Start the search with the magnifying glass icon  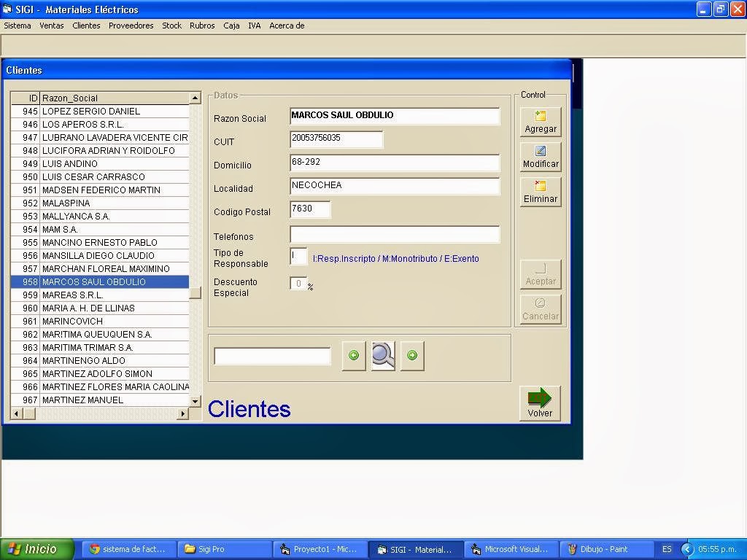pos(382,355)
